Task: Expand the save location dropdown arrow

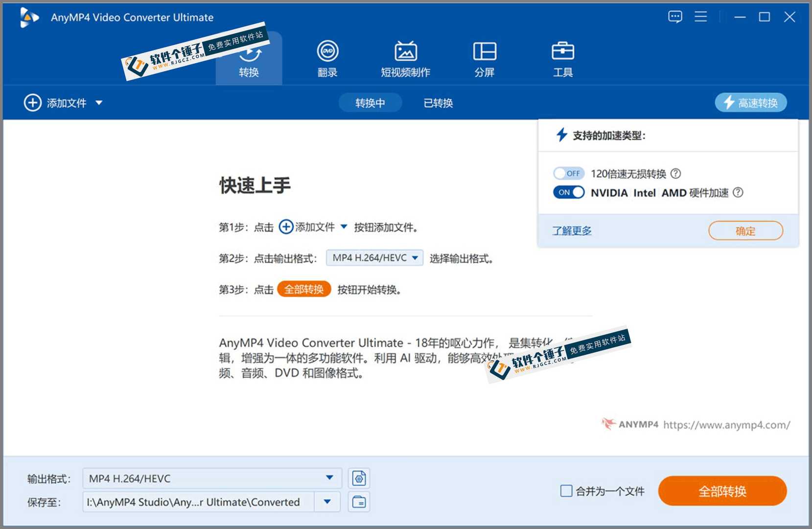Action: 327,502
